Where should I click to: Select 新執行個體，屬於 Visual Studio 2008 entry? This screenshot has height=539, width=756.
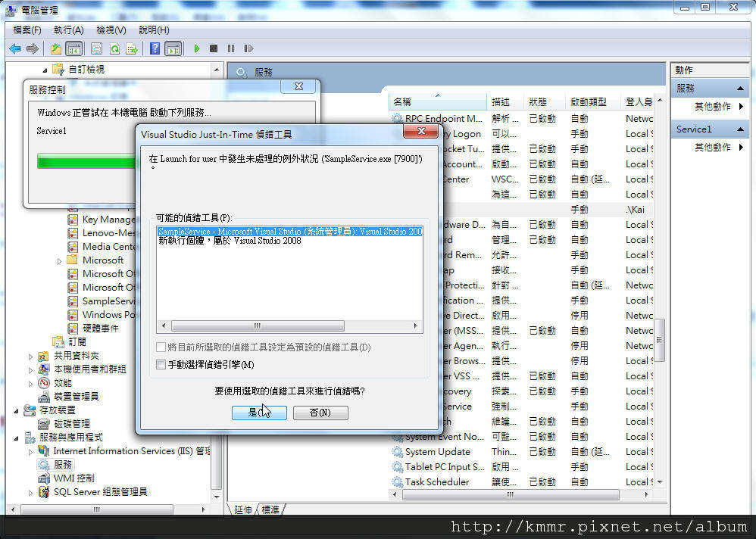pos(230,241)
